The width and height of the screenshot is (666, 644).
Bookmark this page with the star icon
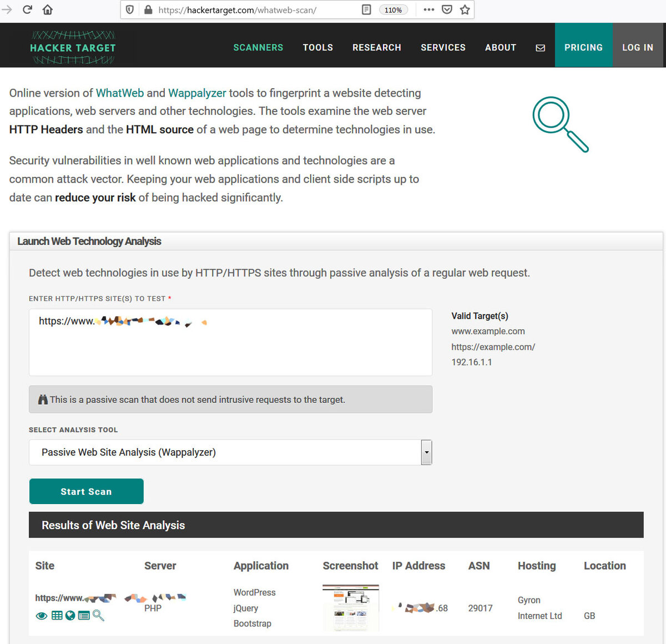click(465, 9)
